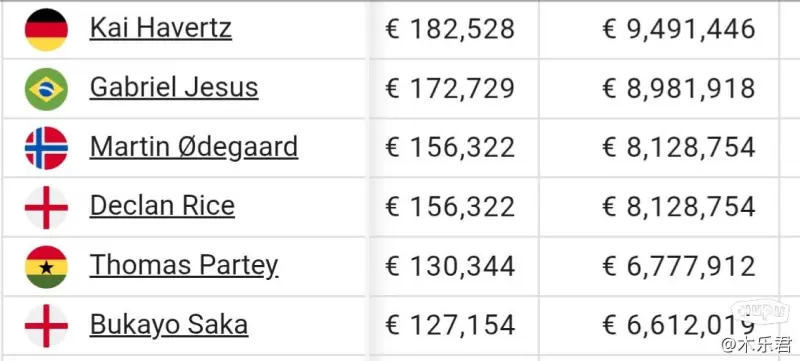Open Gabriel Jesus player link

(174, 88)
